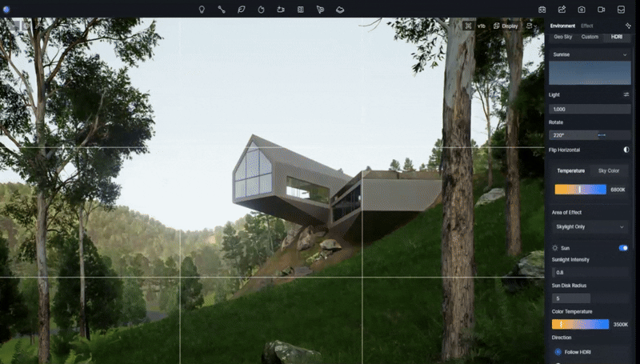Open the Light tool (bulb icon)
Screen dimensions: 640x364
click(202, 10)
